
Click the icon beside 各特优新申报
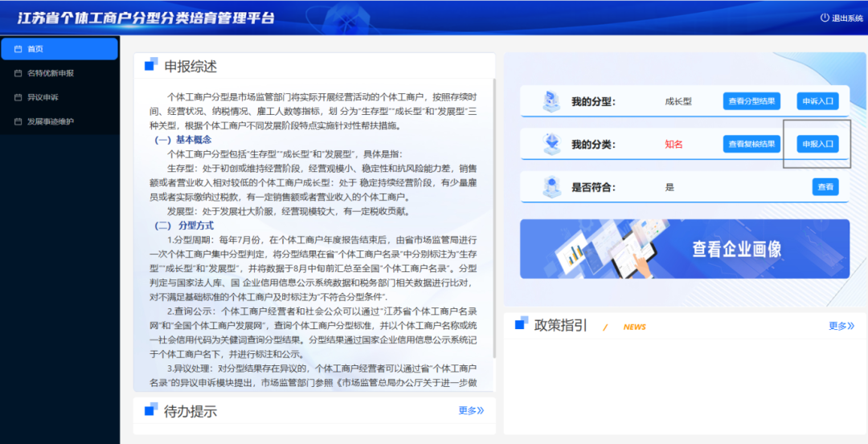click(18, 73)
